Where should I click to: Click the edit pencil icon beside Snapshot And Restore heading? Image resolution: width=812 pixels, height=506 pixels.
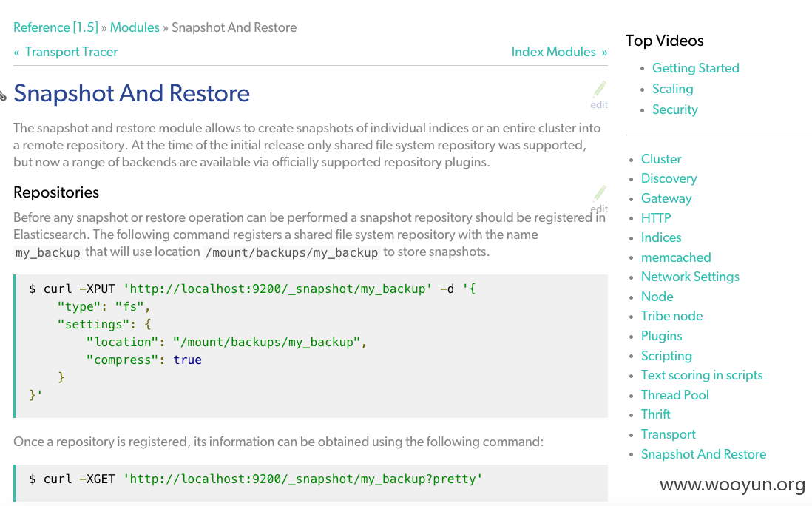pyautogui.click(x=599, y=90)
